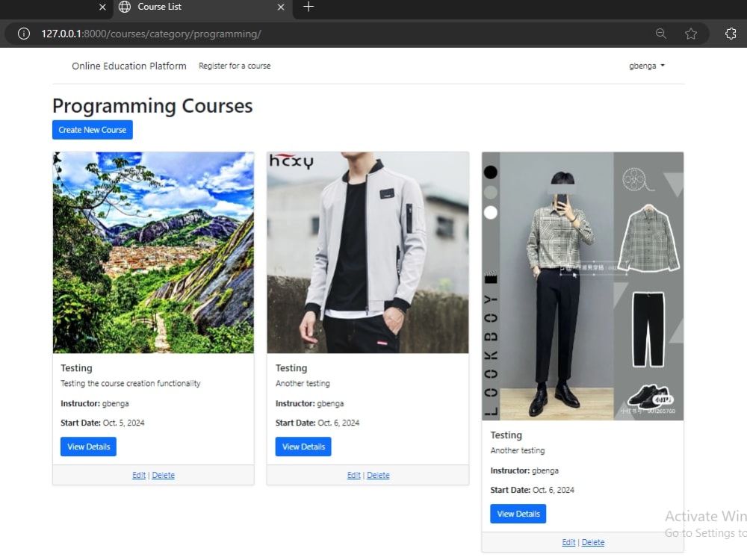Click the Start Date in the middle card
Screen dimensions: 747x560
317,423
